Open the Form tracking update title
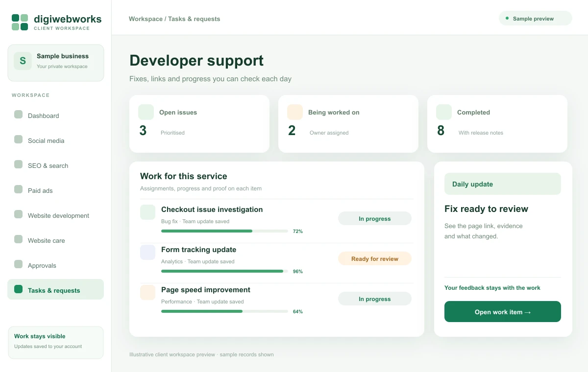Viewport: 588px width, 372px height. click(199, 250)
